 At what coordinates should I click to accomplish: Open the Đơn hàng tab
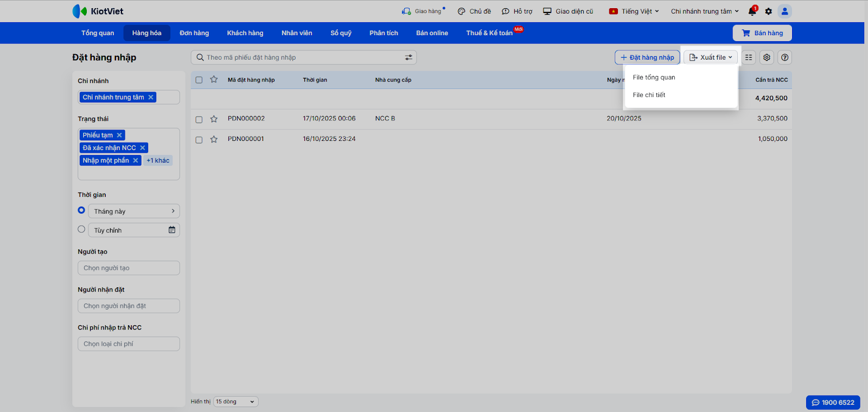point(194,33)
